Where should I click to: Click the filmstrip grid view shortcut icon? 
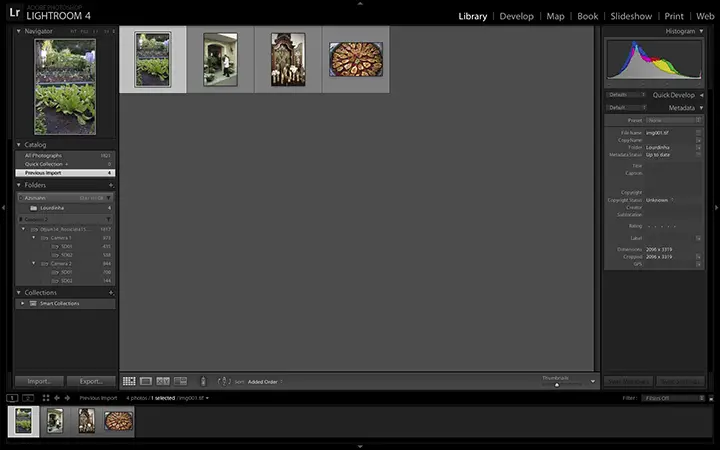pos(46,398)
